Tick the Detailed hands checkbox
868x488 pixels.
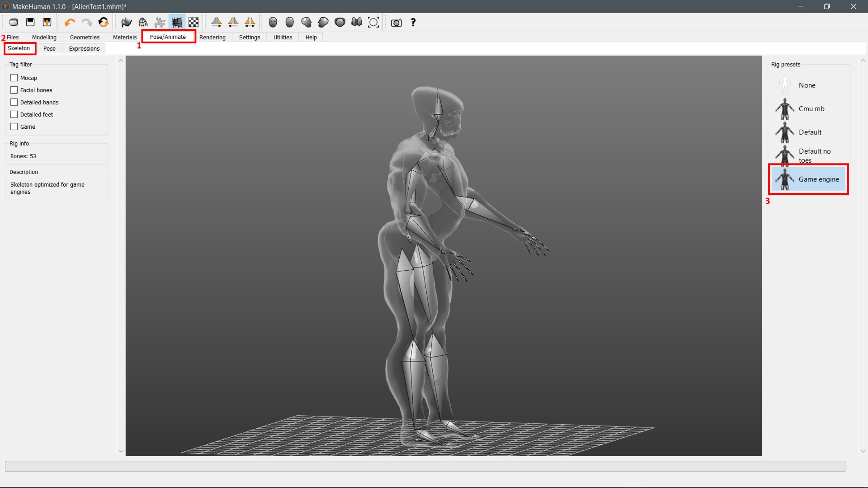pyautogui.click(x=14, y=102)
